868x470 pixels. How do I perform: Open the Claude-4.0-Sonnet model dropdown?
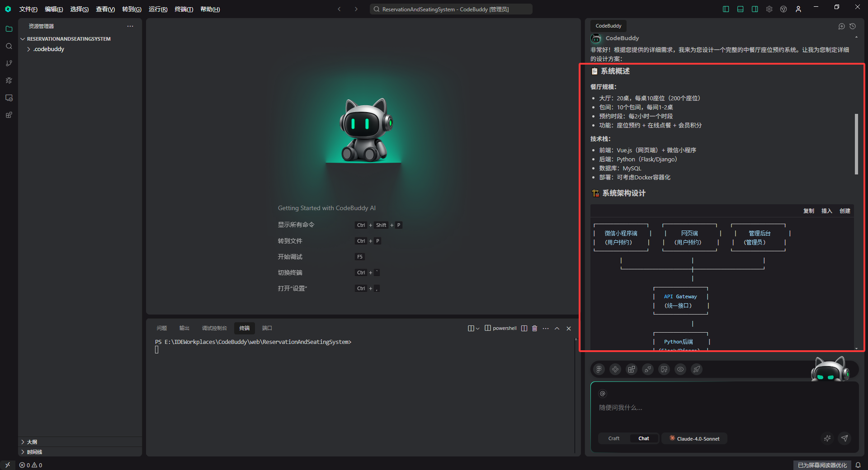tap(694, 438)
